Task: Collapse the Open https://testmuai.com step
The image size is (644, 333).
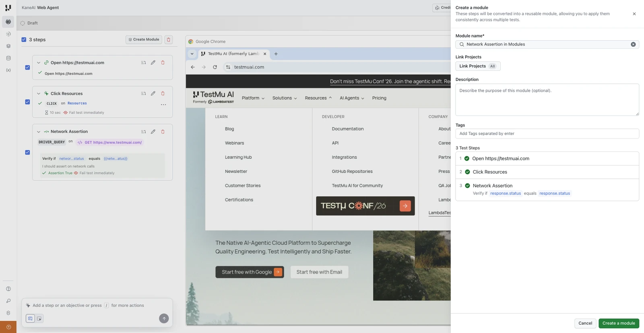Action: (x=39, y=63)
